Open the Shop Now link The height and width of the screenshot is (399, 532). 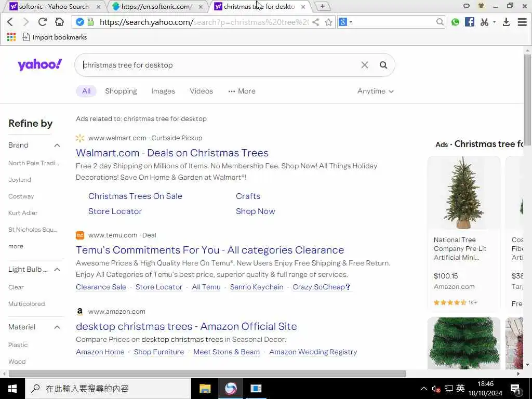tap(255, 211)
